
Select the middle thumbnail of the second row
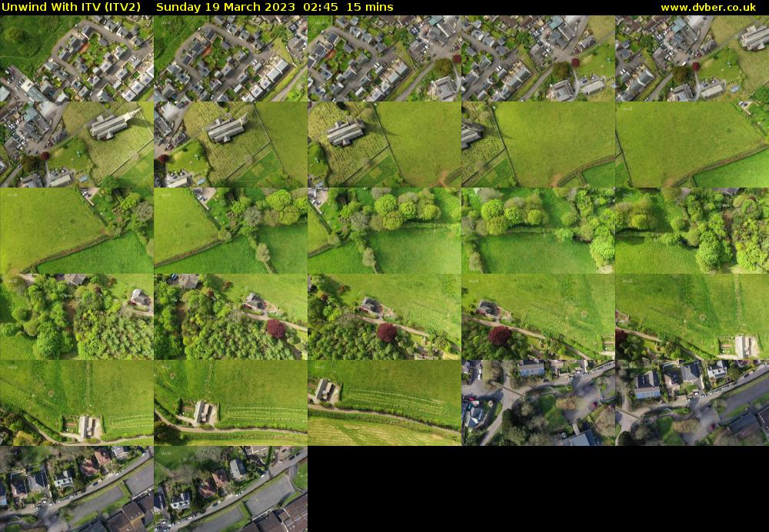[384, 145]
